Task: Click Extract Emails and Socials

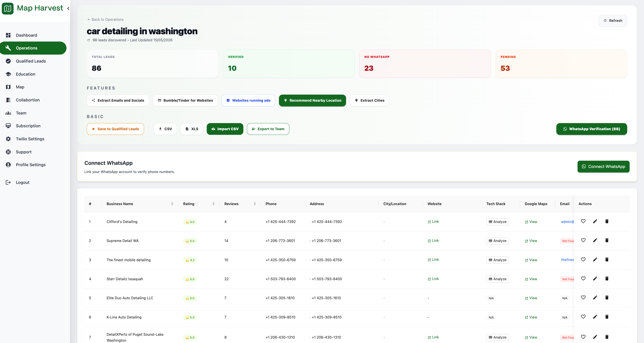Action: click(118, 100)
